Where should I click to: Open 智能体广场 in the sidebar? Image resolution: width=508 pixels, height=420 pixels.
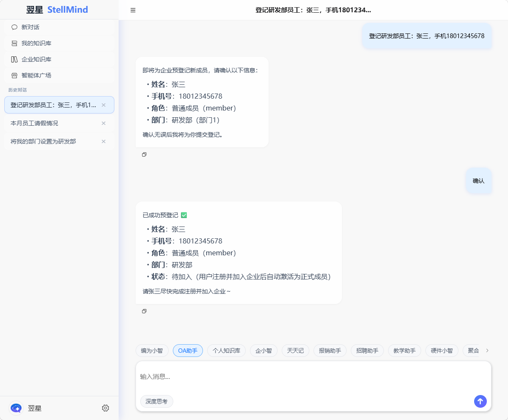[x=59, y=75]
